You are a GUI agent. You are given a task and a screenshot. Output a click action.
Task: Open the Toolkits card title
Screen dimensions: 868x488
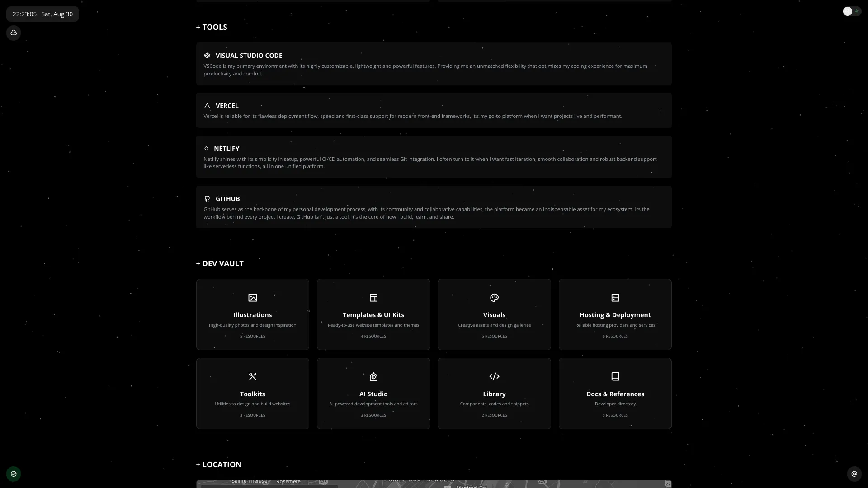(253, 394)
